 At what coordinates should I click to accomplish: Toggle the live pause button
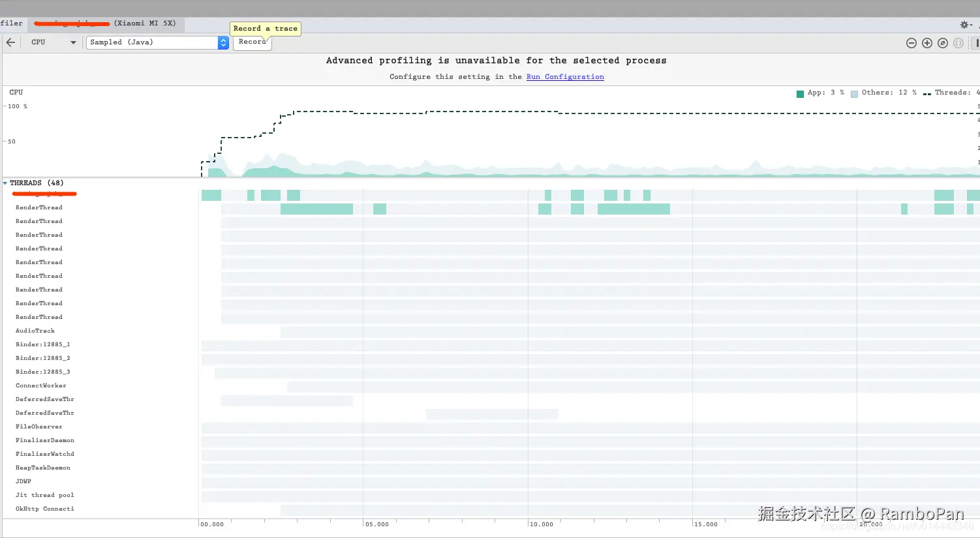(x=976, y=43)
